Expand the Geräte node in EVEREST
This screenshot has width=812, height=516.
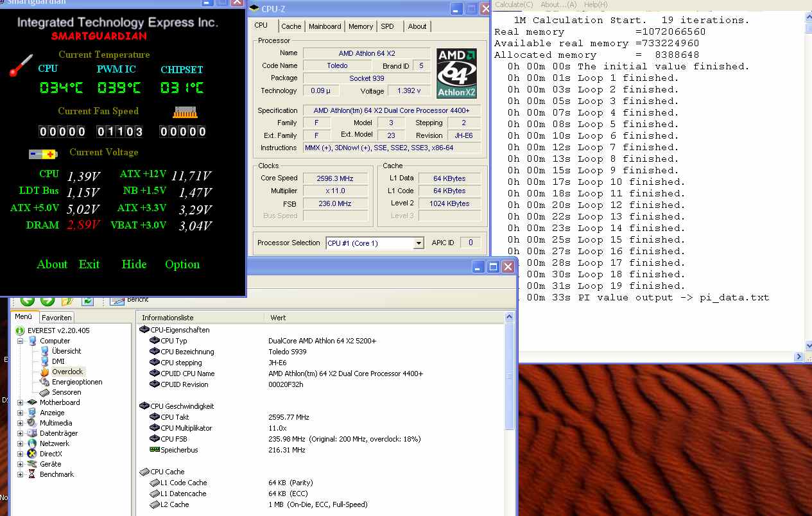point(20,464)
